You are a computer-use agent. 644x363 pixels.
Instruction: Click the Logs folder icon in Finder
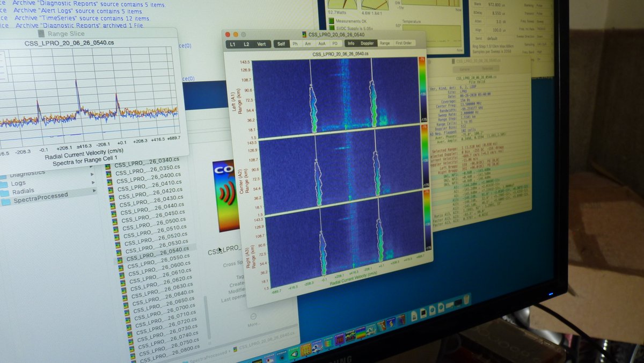[x=5, y=184]
